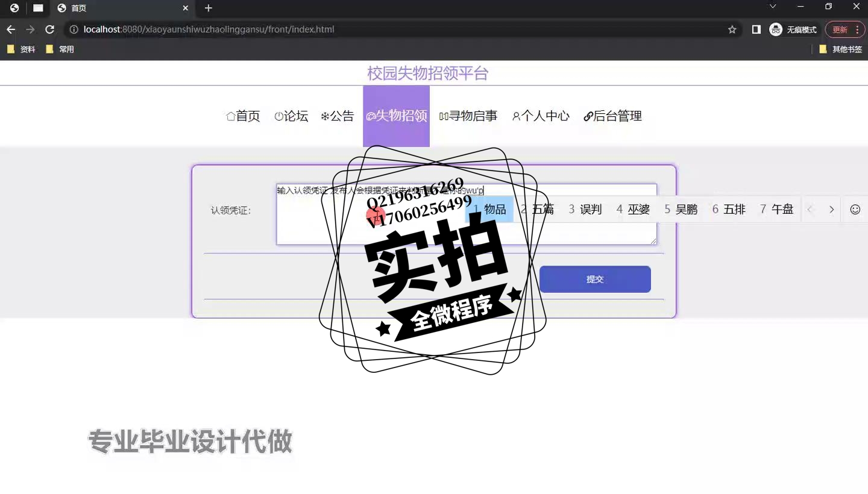This screenshot has width=868, height=494.
Task: Open the 论坛 nav menu item
Action: (x=291, y=116)
